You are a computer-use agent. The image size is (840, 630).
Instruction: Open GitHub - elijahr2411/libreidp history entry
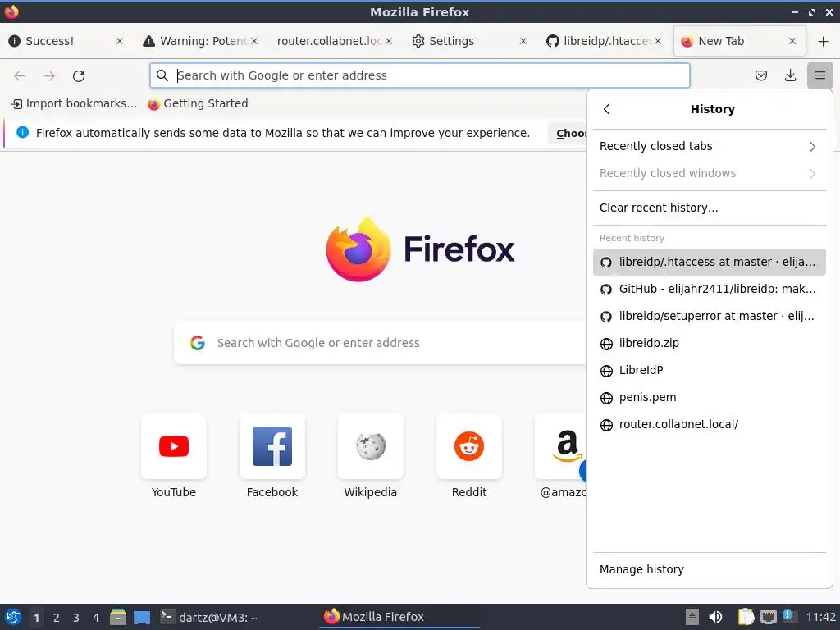tap(710, 290)
